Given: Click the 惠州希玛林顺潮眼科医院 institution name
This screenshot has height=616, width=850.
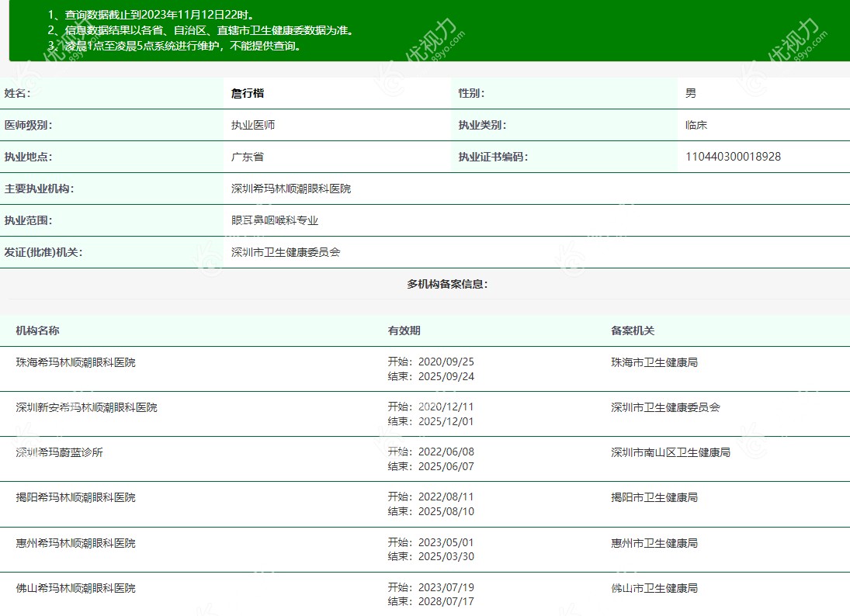Looking at the screenshot, I should tap(75, 543).
